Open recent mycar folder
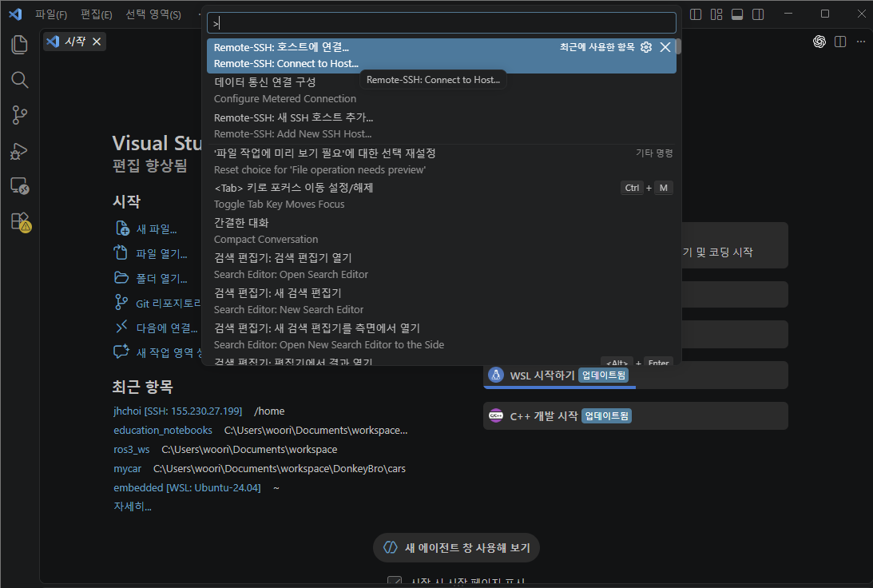 coord(128,469)
